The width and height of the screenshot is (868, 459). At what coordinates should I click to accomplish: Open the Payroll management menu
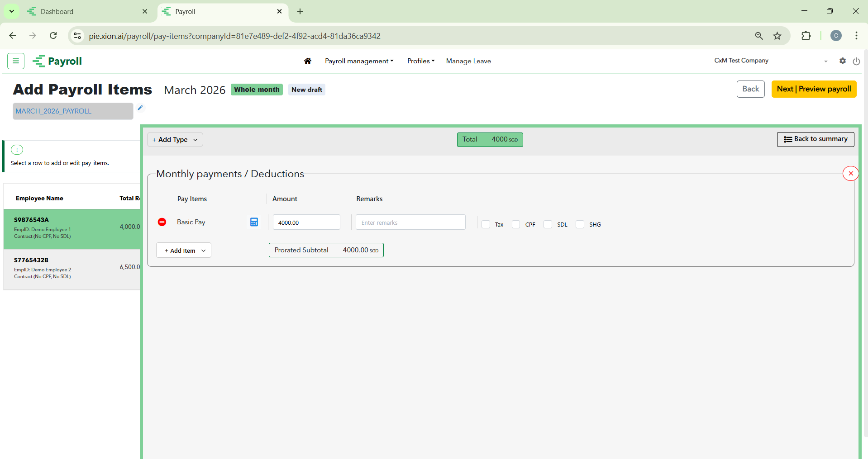pyautogui.click(x=359, y=61)
